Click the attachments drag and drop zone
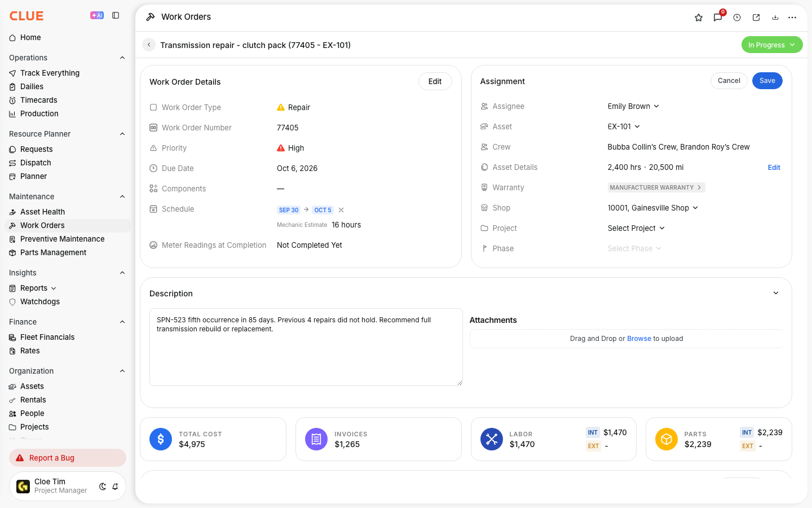The height and width of the screenshot is (508, 812). click(x=626, y=339)
